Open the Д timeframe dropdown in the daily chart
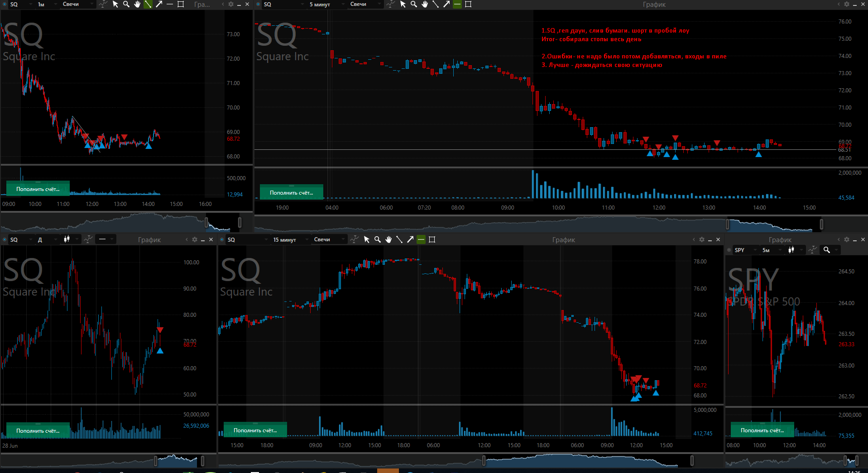This screenshot has height=473, width=868. tap(48, 239)
